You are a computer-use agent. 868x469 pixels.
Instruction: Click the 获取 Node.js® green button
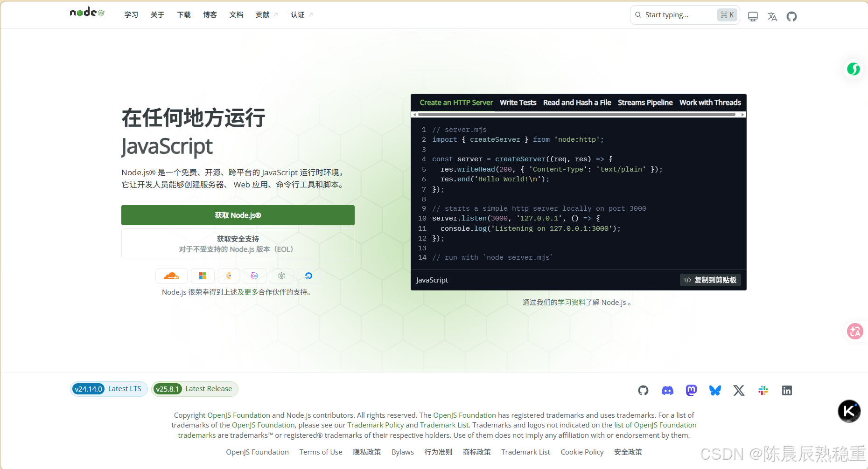tap(238, 215)
